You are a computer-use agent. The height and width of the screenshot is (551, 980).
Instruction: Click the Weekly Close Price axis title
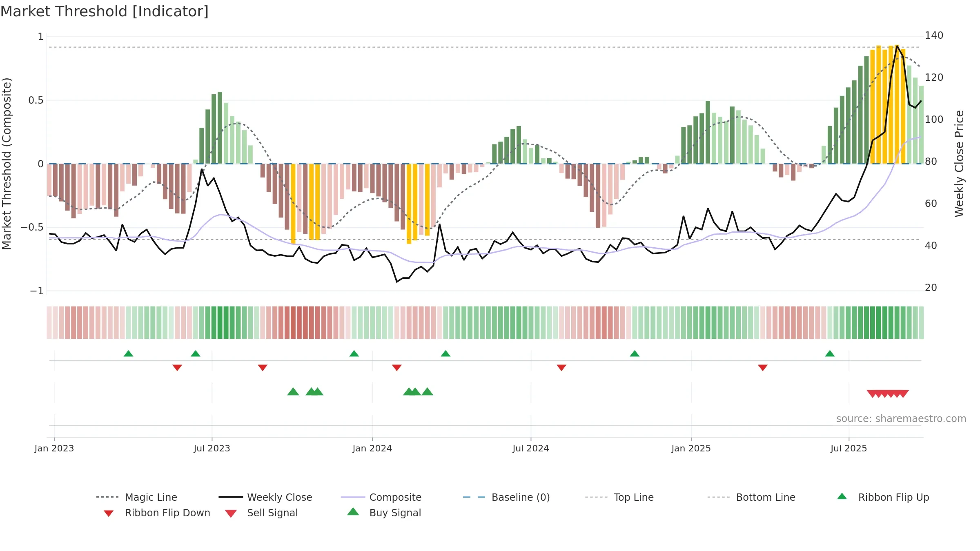click(x=959, y=164)
